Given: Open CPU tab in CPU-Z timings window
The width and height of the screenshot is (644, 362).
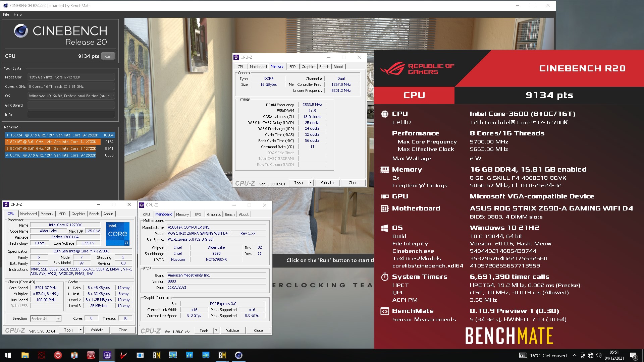Looking at the screenshot, I should point(241,67).
